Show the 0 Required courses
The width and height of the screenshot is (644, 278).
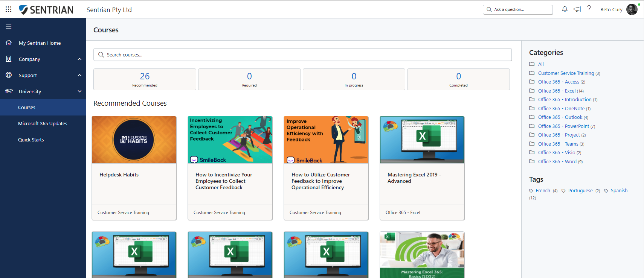click(249, 79)
